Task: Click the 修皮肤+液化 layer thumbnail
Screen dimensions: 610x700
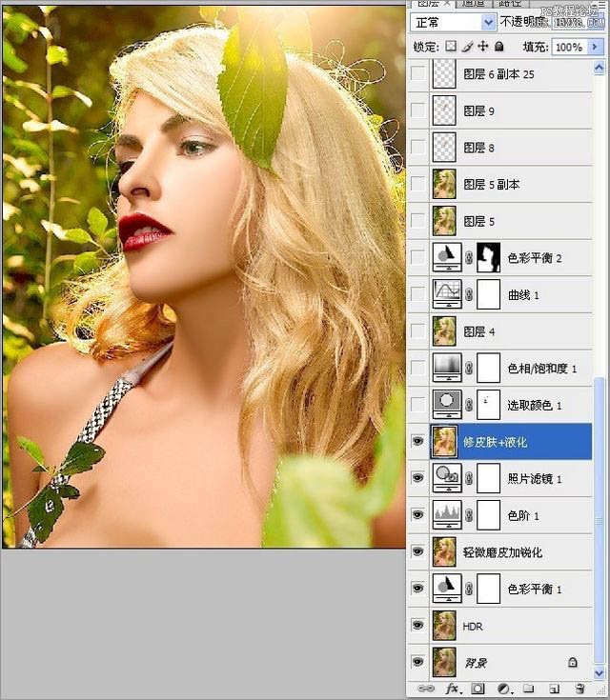Action: pyautogui.click(x=444, y=442)
